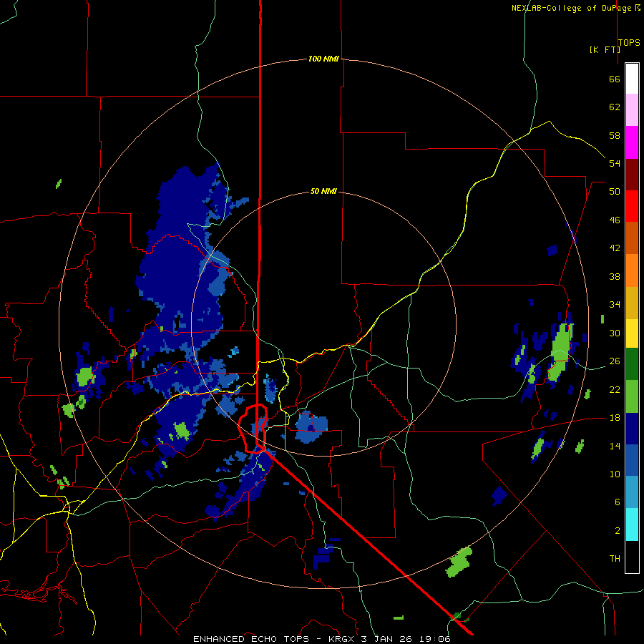Click the '62' legend value
The height and width of the screenshot is (644, 644).
(x=615, y=107)
